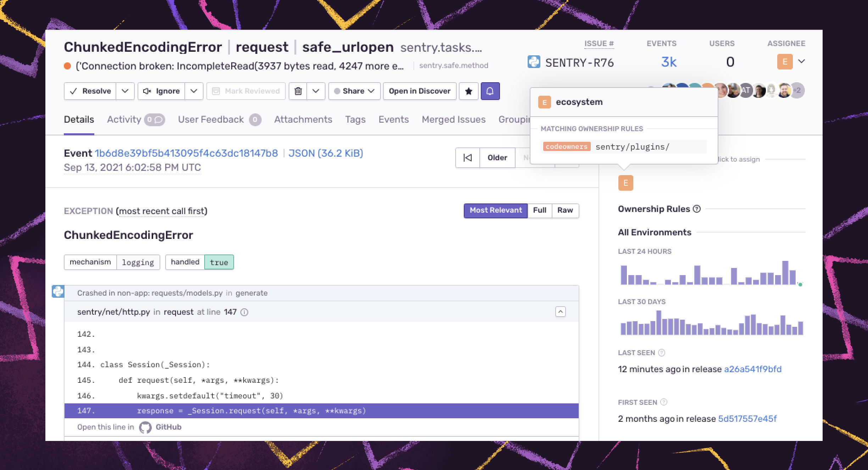Click the Open in Discover button
This screenshot has height=470, width=868.
(x=419, y=91)
